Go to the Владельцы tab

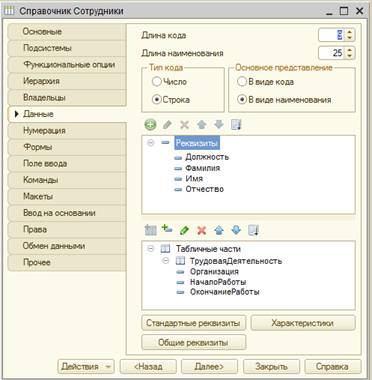click(x=67, y=98)
